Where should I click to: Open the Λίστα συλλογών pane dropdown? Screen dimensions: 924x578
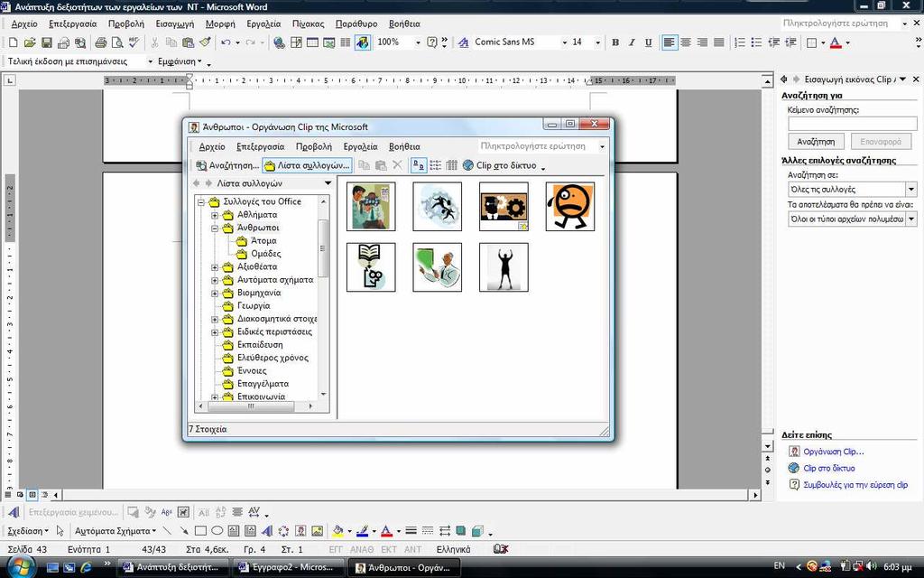pos(328,183)
